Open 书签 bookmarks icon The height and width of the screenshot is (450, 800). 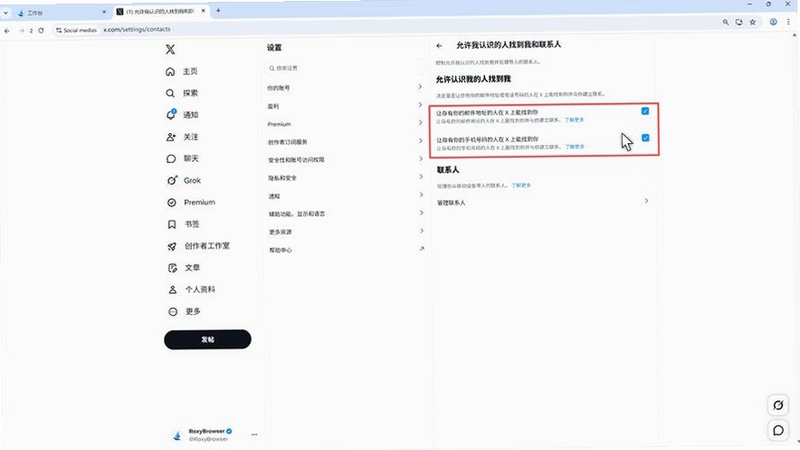click(172, 224)
